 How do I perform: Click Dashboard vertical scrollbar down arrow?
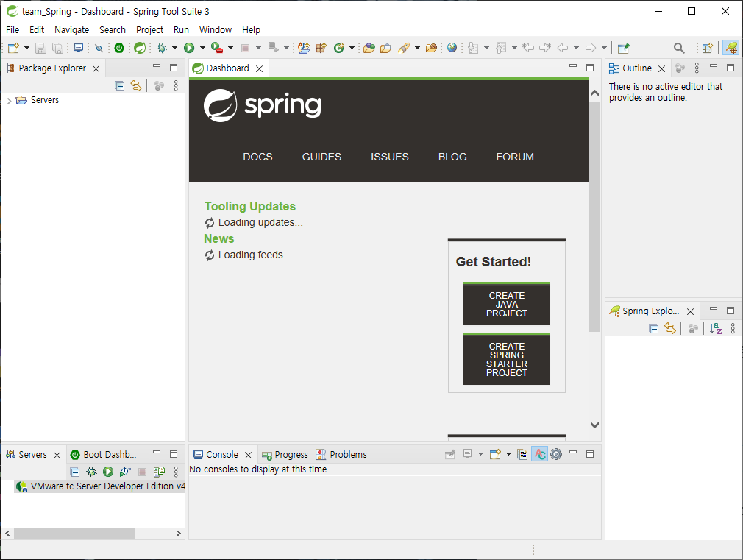(594, 425)
